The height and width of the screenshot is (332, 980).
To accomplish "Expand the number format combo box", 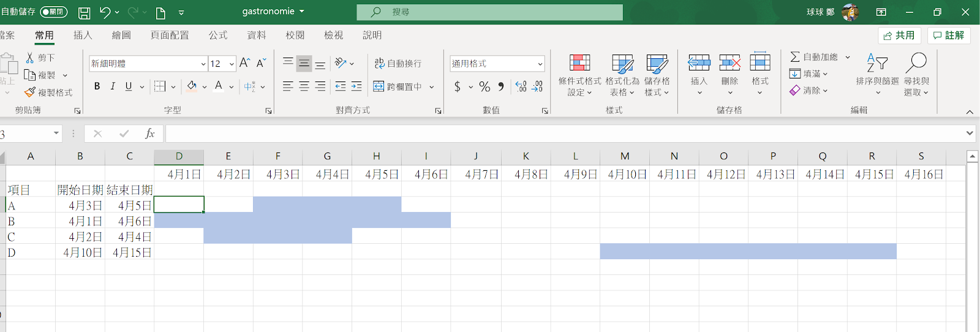I will click(540, 64).
